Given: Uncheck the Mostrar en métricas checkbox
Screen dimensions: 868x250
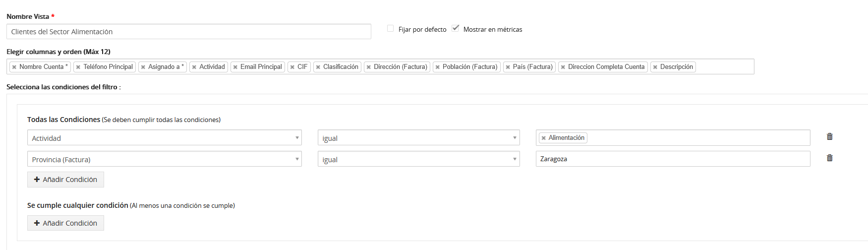Looking at the screenshot, I should 456,28.
